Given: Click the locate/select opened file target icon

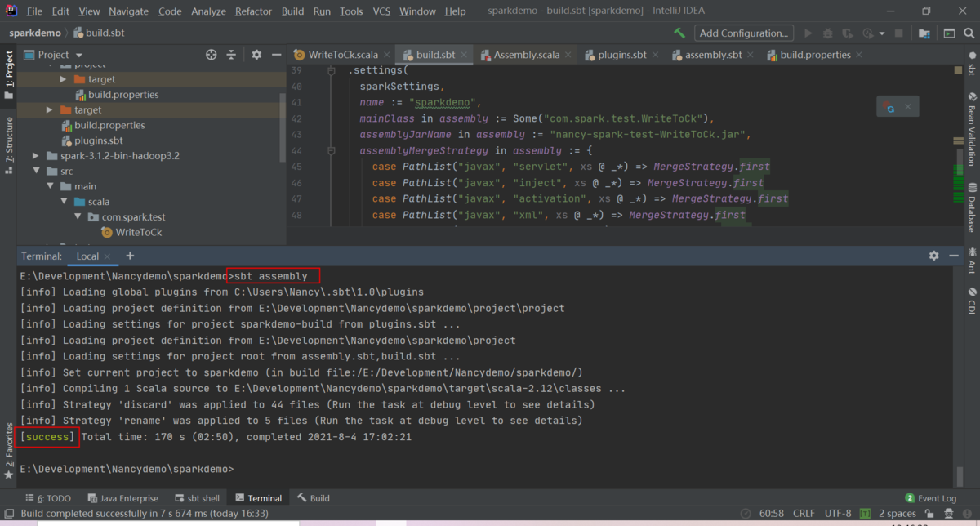Looking at the screenshot, I should tap(212, 55).
